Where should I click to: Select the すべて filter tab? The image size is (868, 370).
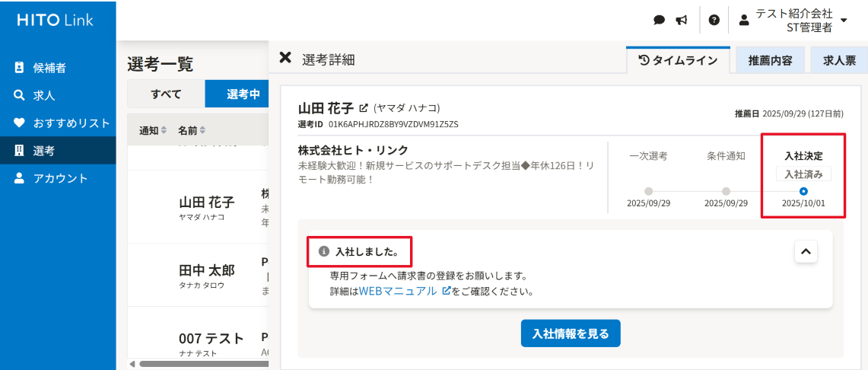click(x=166, y=94)
